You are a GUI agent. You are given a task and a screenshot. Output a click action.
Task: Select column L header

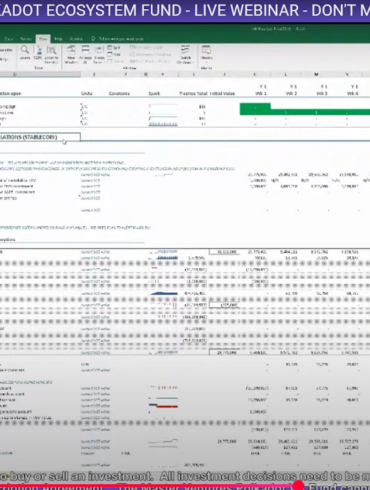[x=286, y=74]
